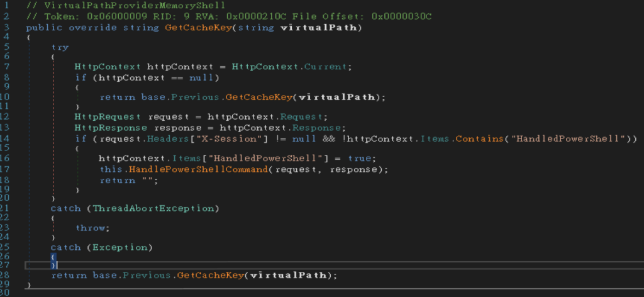Click GetCacheKey on the final return line
644x297 pixels.
(210, 275)
